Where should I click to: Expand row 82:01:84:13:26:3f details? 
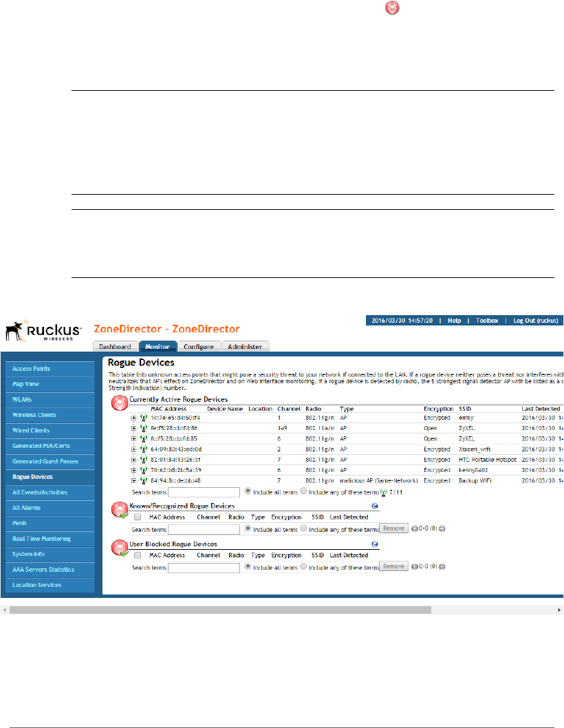coord(133,460)
